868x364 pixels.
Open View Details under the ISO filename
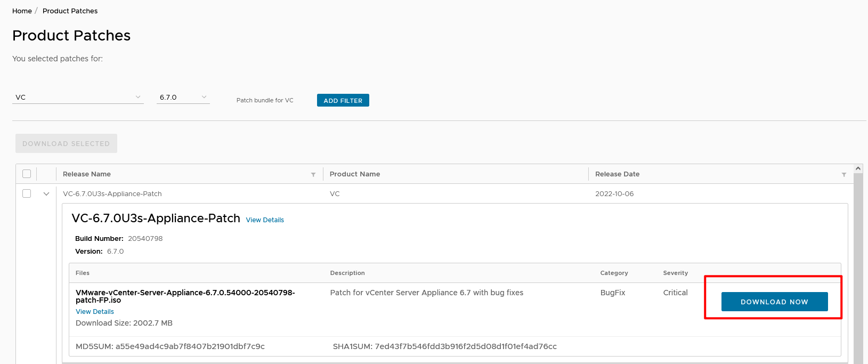(95, 312)
